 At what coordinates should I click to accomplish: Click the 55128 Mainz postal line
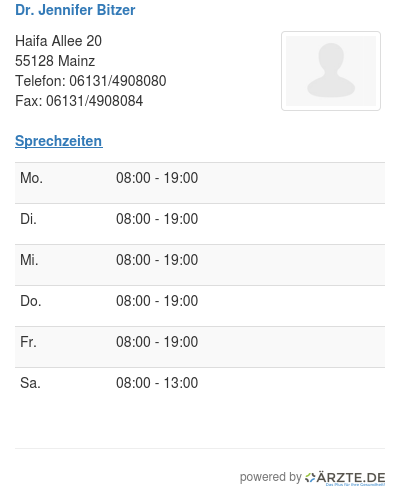(55, 61)
